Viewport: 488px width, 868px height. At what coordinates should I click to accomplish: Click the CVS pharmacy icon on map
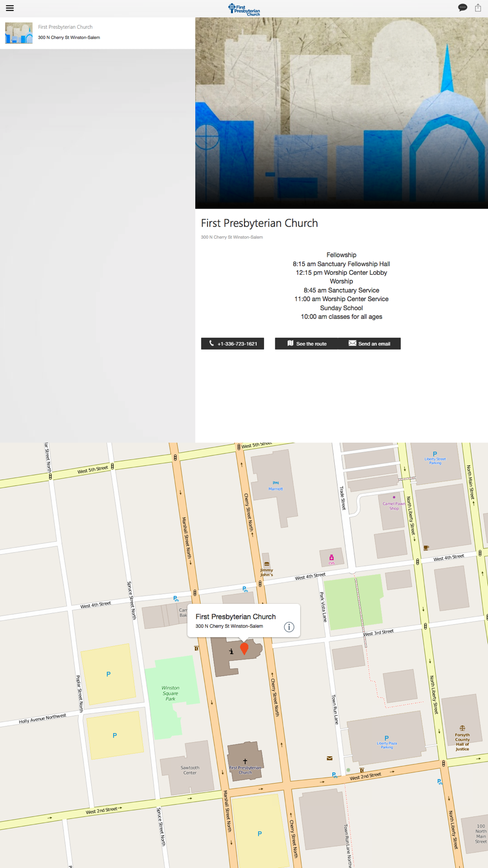(331, 558)
